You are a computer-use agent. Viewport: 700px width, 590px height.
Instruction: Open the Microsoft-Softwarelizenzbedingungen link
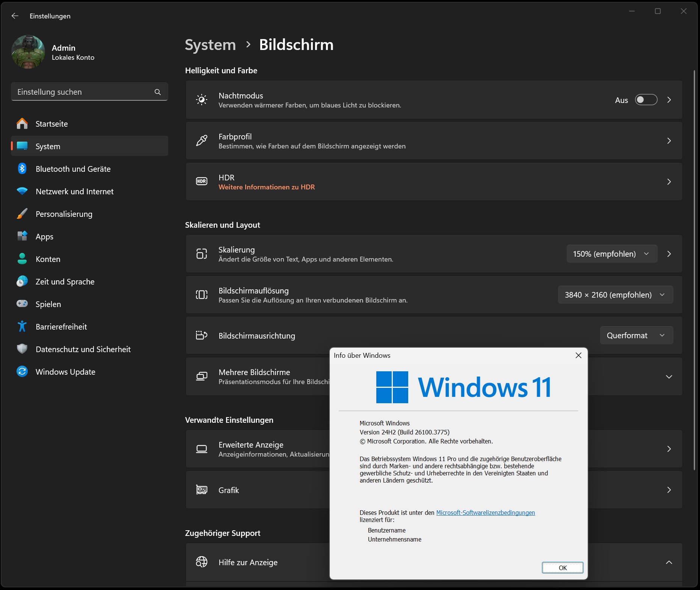(486, 513)
